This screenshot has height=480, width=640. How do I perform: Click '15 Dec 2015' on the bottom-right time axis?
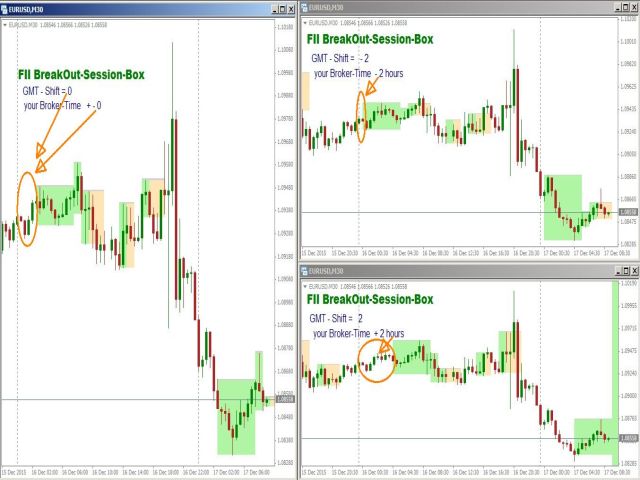314,473
